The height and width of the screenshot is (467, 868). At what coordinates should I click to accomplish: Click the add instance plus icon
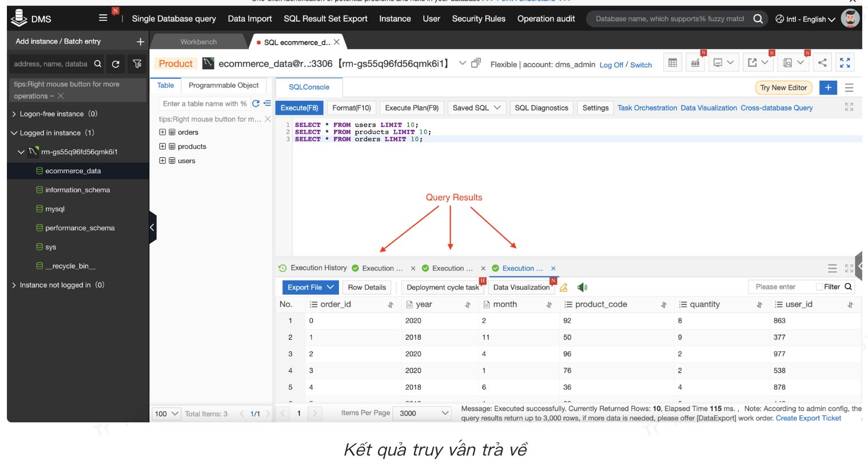[140, 42]
